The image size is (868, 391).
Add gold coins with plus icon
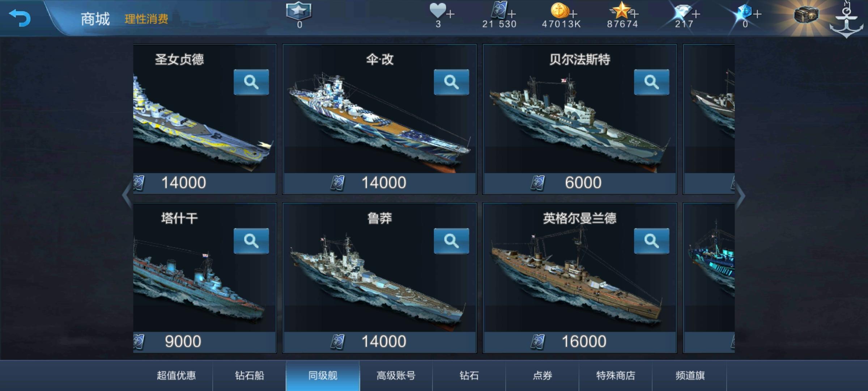pos(573,14)
